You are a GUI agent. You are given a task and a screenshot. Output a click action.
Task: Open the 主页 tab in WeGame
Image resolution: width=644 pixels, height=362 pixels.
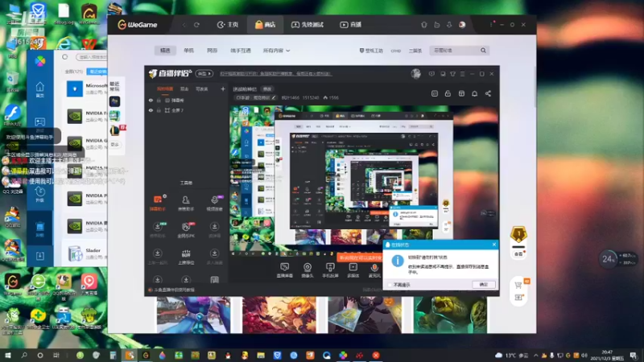(x=228, y=25)
